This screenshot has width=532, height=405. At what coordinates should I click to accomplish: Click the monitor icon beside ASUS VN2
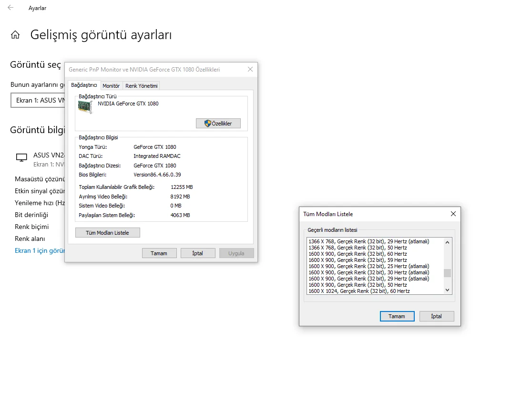coord(21,157)
